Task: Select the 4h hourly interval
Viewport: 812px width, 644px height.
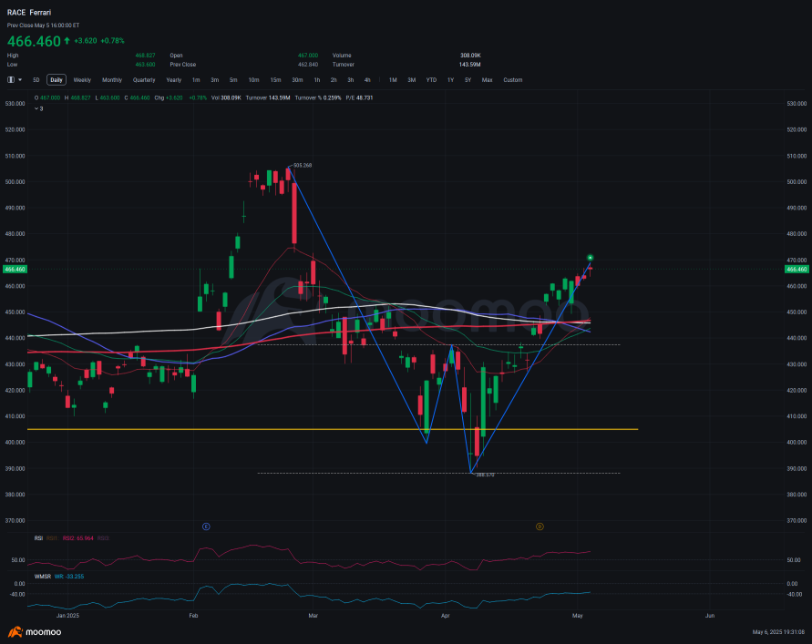Action: tap(367, 80)
